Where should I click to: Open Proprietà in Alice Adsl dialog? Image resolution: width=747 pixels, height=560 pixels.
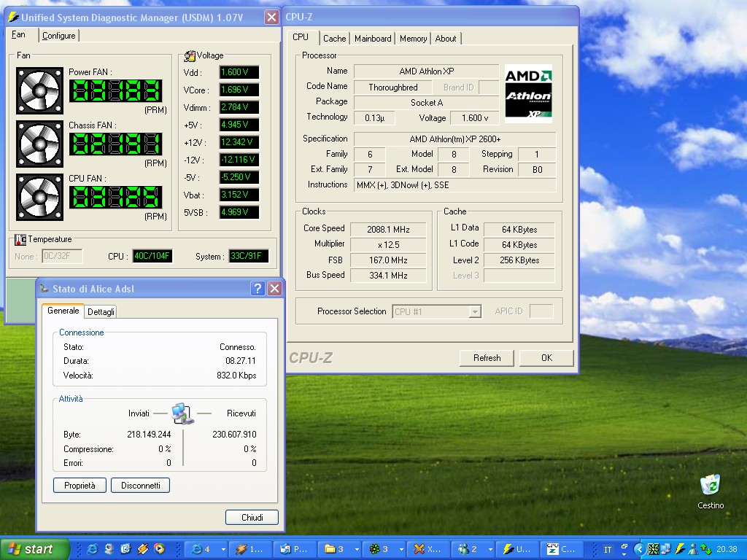pos(80,486)
